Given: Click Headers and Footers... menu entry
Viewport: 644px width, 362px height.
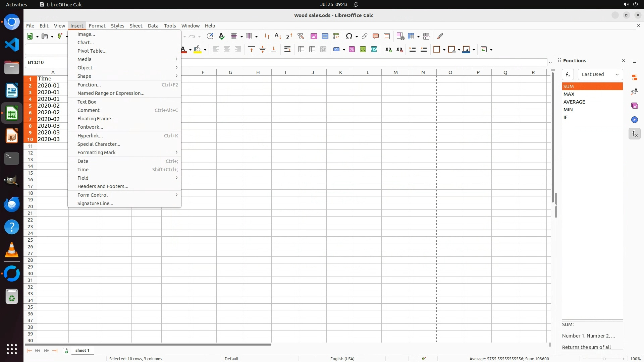Looking at the screenshot, I should (103, 186).
